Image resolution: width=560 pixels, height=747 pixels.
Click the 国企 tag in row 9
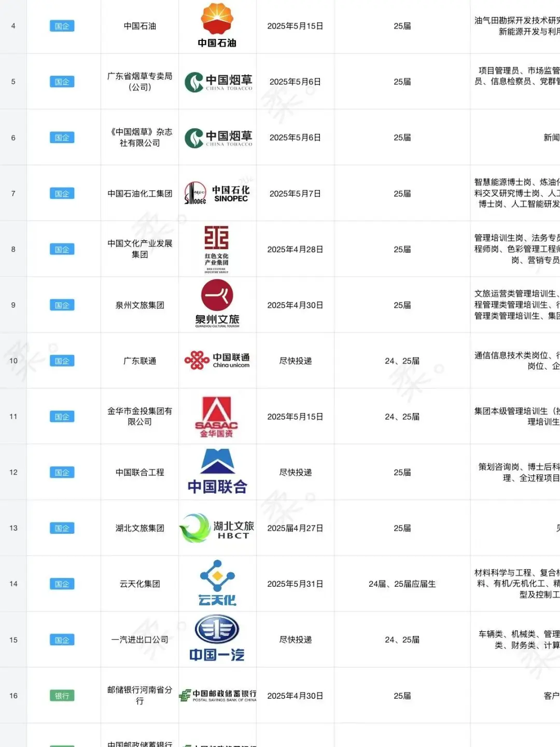[x=62, y=305]
